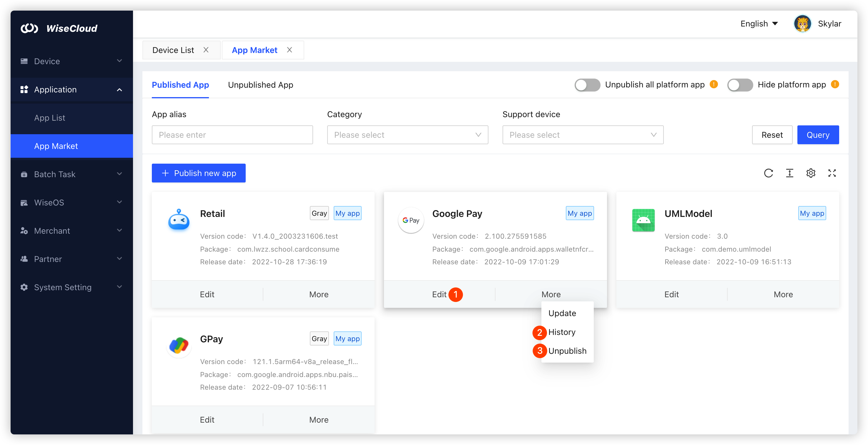This screenshot has width=868, height=445.
Task: Click info icon beside Hide platform app
Action: click(x=835, y=84)
